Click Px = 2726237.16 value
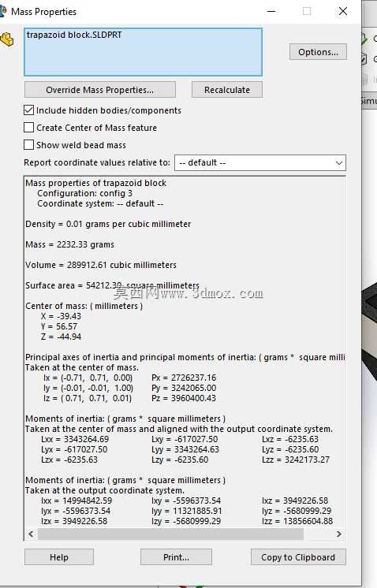This screenshot has height=588, width=377. click(184, 378)
